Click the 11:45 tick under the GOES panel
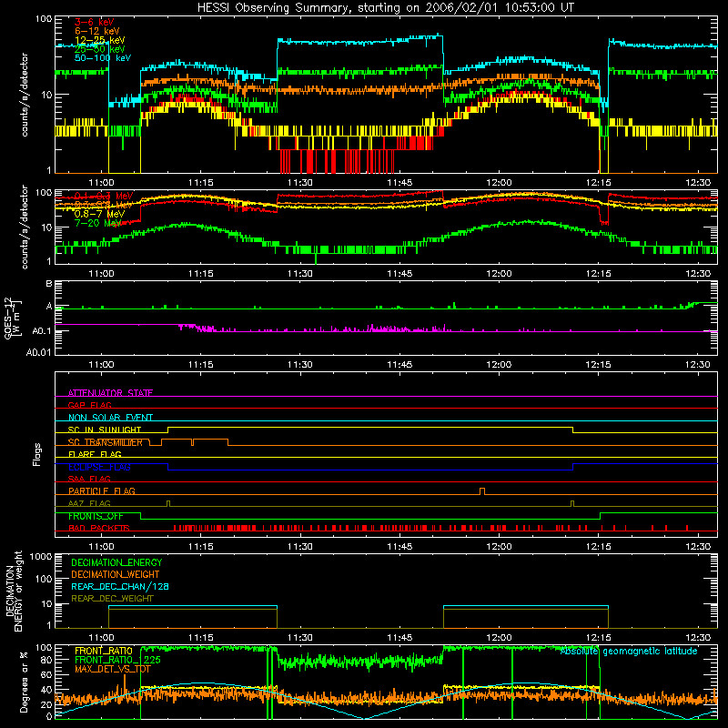The image size is (728, 728). [x=399, y=365]
